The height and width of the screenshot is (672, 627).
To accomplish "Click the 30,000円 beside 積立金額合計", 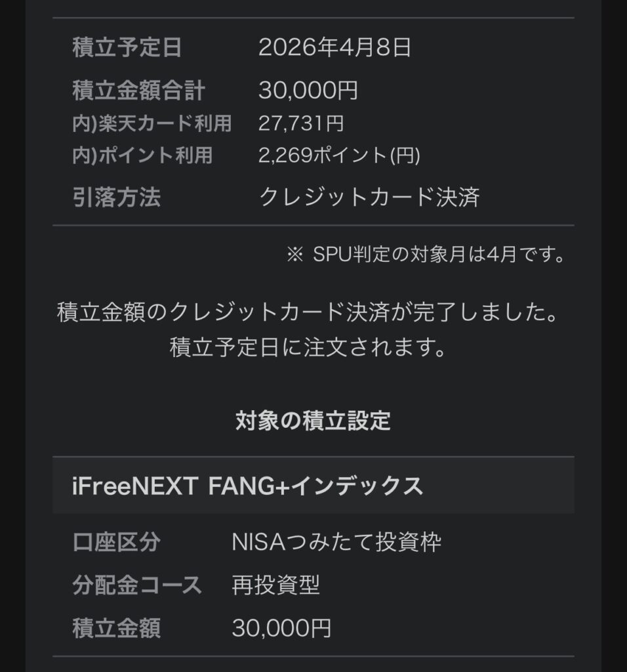I will 308,91.
